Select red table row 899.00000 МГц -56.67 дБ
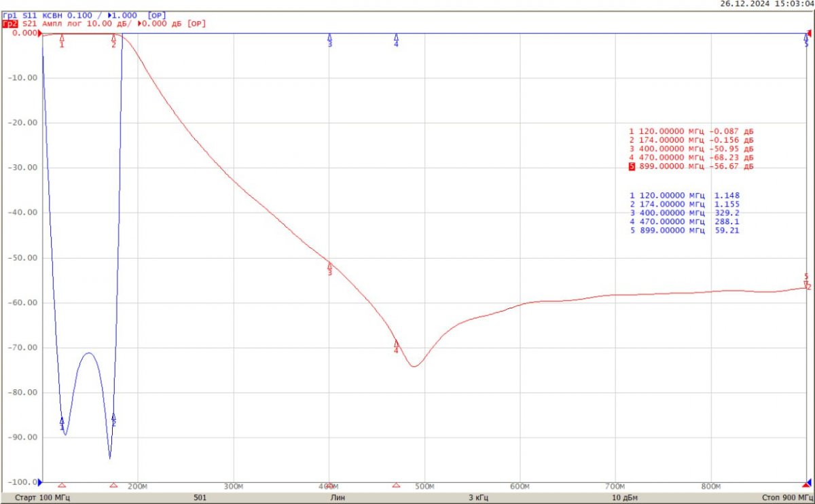Screen dimensions: 815x504 [691, 166]
